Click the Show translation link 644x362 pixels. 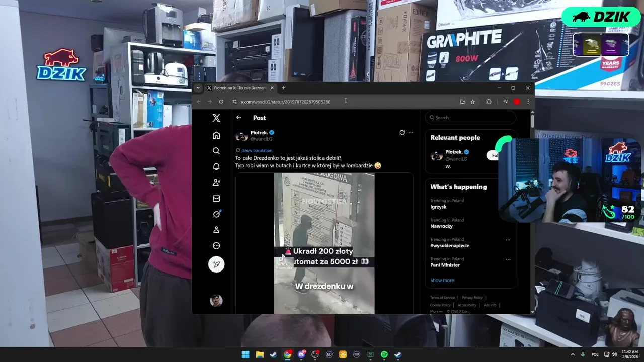[257, 150]
